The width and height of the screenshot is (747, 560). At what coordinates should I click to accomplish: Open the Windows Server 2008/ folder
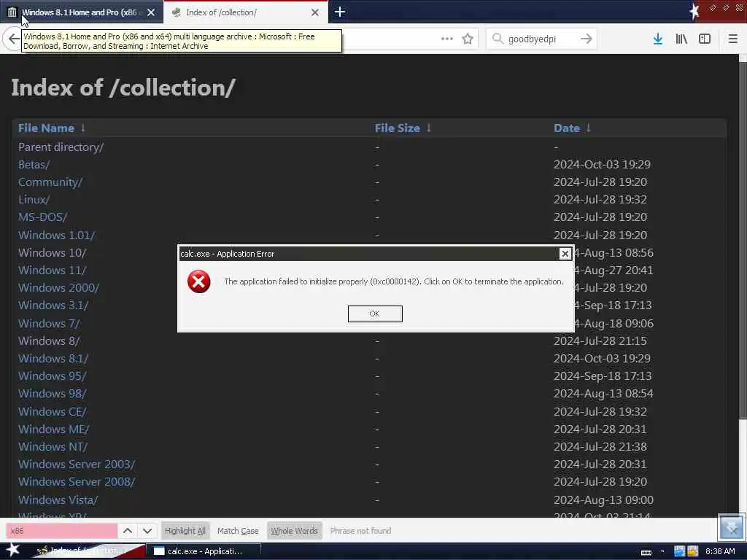point(77,482)
